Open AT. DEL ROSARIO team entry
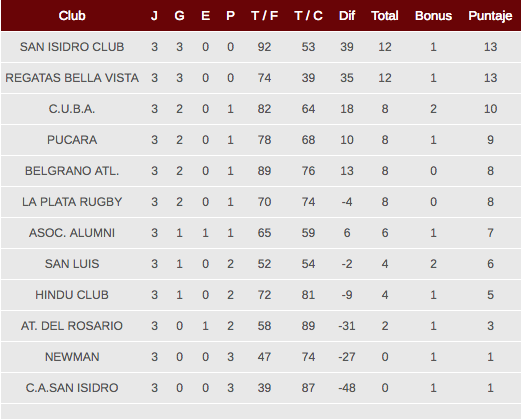Image resolution: width=521 pixels, height=419 pixels. pos(72,326)
